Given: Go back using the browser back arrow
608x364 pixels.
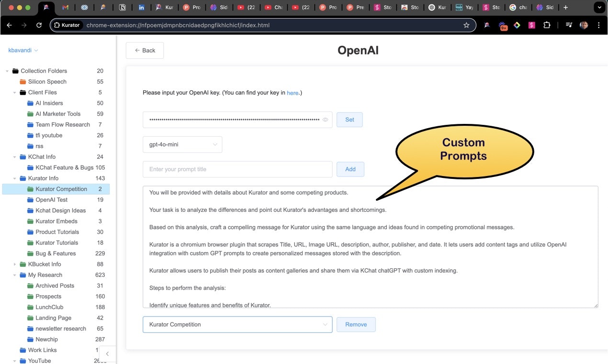Looking at the screenshot, I should click(x=9, y=25).
